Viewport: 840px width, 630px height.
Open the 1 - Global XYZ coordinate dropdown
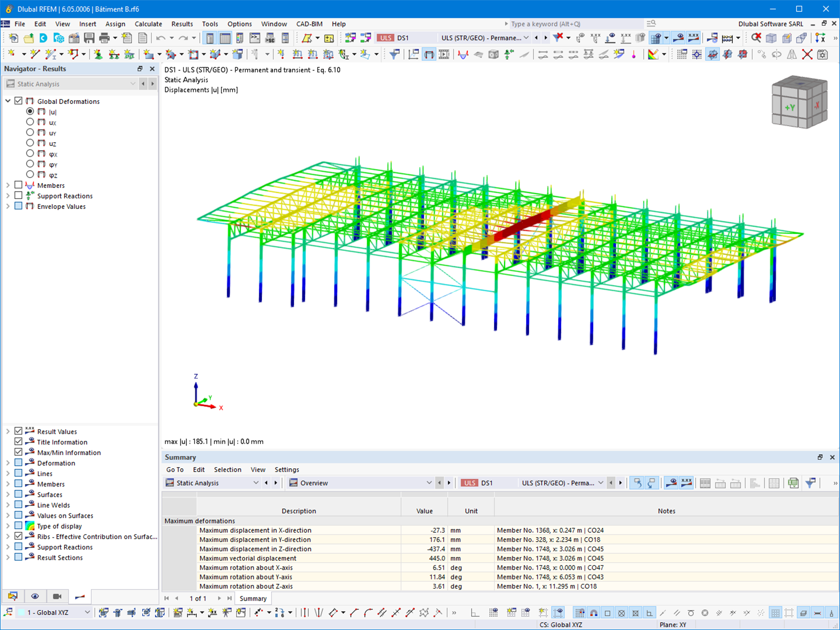[x=87, y=612]
